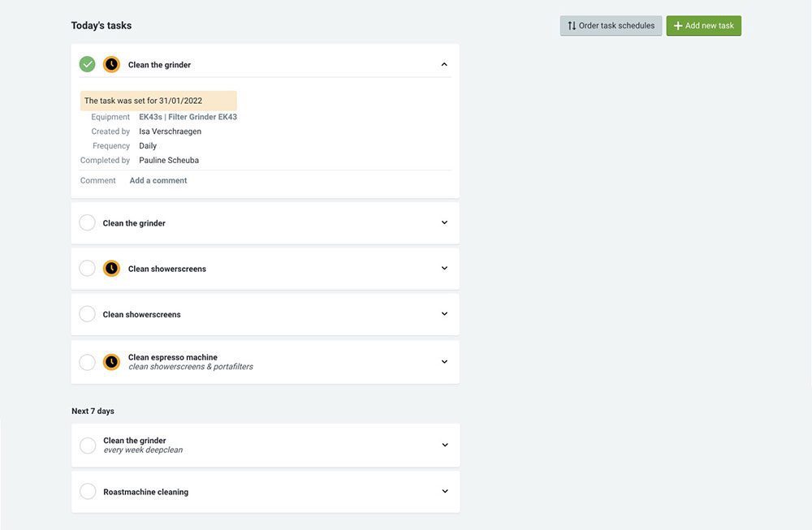The image size is (812, 530).
Task: Expand the Clean espresso machine task details
Action: (444, 362)
